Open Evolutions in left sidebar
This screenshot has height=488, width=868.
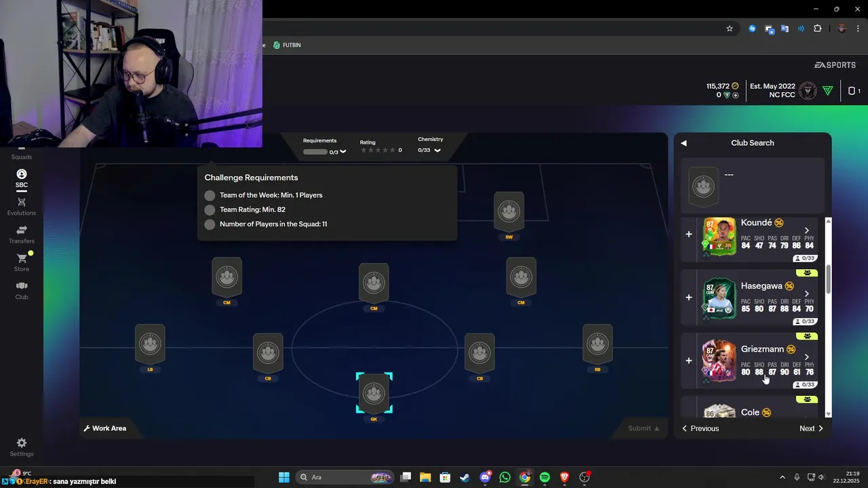pos(22,207)
